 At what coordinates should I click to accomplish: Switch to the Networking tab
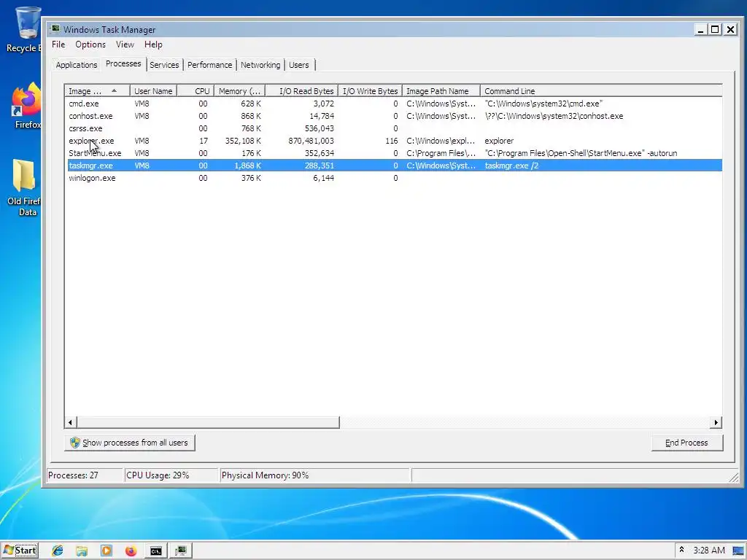[x=260, y=65]
